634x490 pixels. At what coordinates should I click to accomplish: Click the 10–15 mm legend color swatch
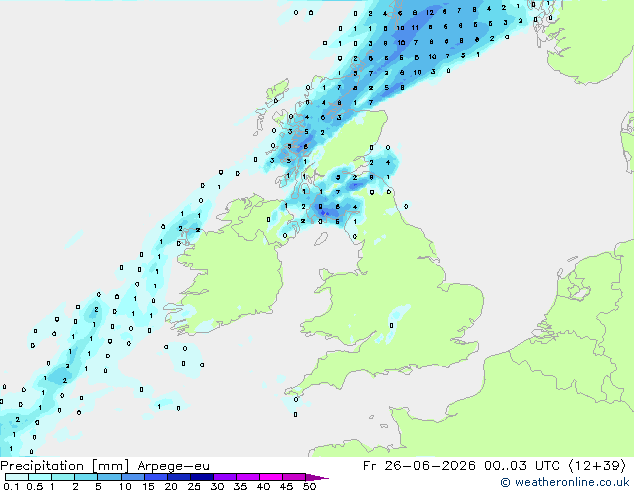tap(133, 477)
